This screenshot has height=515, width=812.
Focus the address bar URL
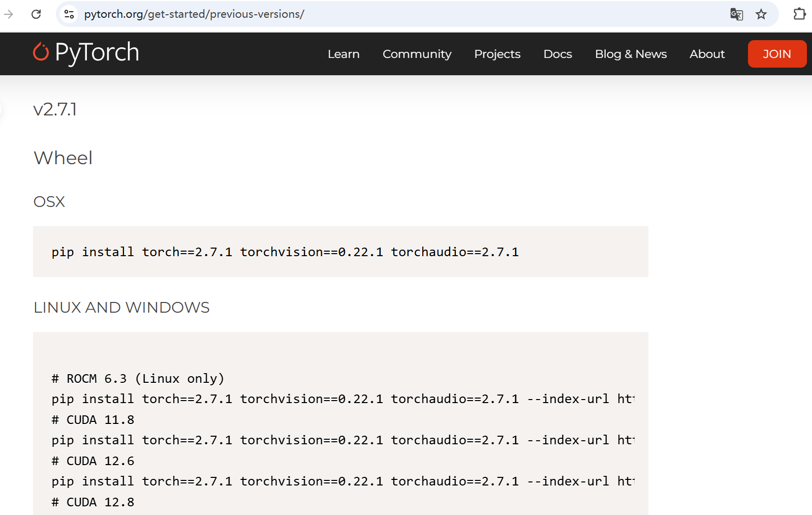pos(194,14)
